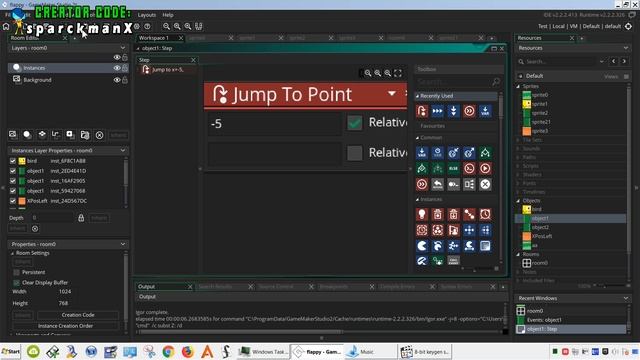Collapse the Layers - room0 panel
This screenshot has width=640, height=360.
coord(123,48)
